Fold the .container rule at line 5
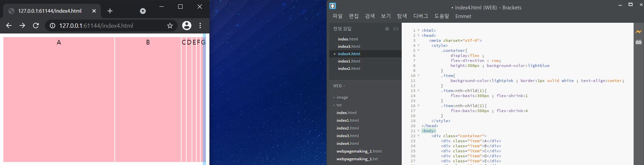 click(418, 51)
